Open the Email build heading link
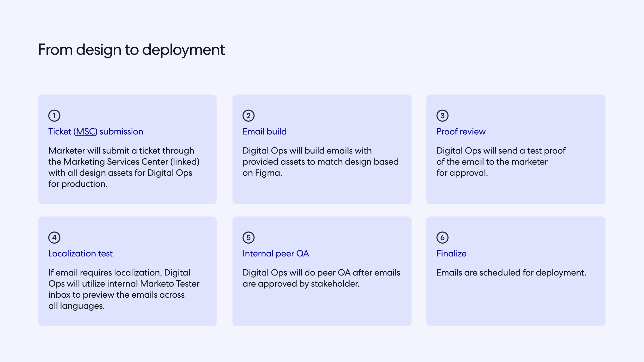This screenshot has height=362, width=644. tap(264, 131)
